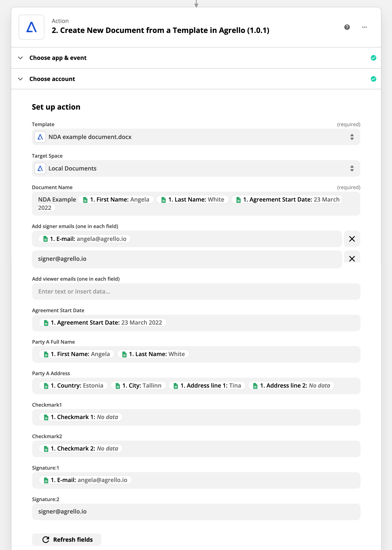Select the Checkmark 1: No data pill
The image size is (392, 550).
coord(81,417)
